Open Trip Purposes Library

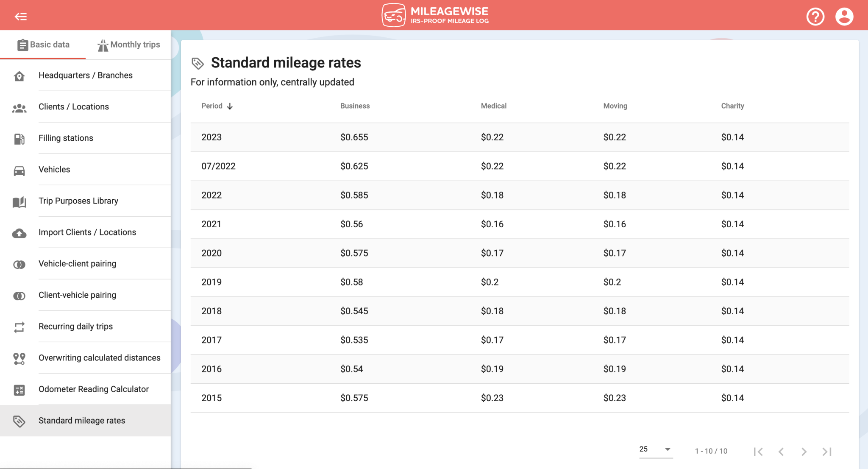pos(78,201)
